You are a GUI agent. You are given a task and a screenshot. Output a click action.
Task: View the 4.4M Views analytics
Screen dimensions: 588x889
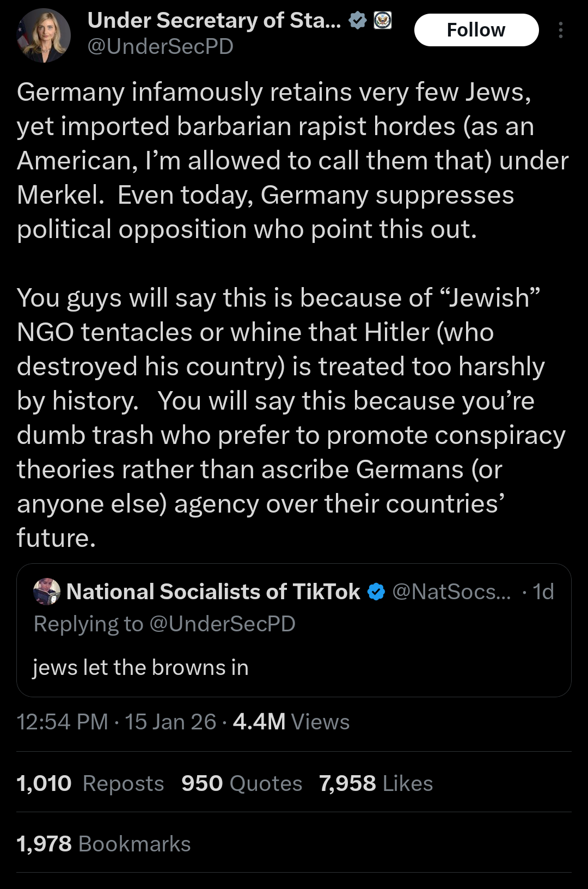pyautogui.click(x=291, y=722)
